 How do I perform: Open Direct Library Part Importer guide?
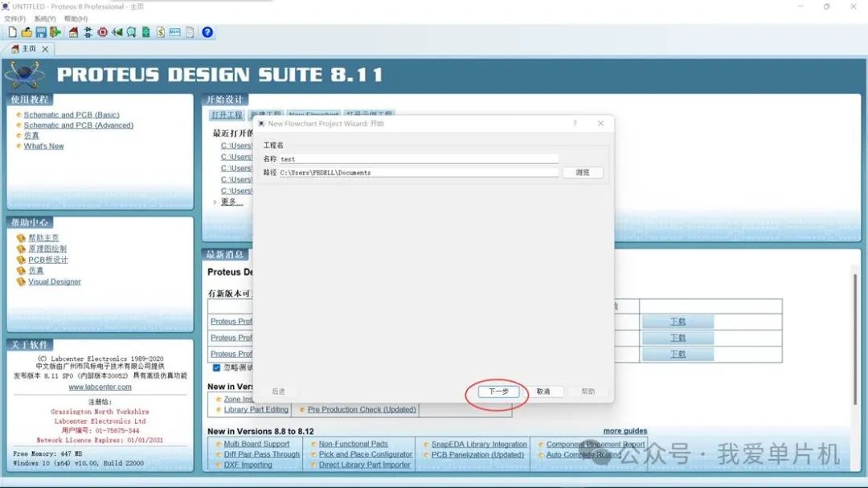[x=364, y=465]
